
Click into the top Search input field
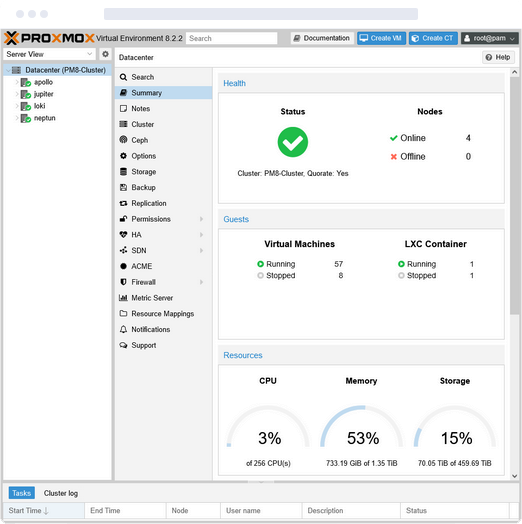[x=232, y=38]
